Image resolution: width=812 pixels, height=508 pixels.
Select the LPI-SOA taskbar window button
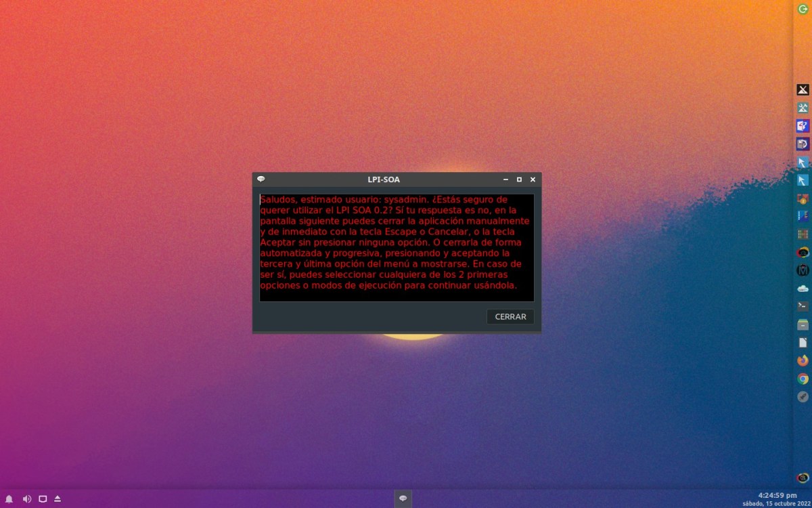coord(403,499)
